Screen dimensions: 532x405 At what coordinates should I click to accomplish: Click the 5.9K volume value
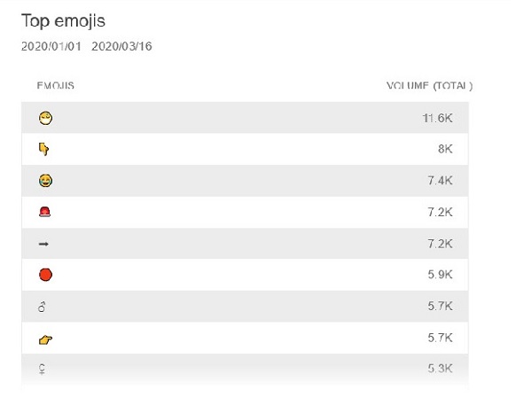tap(440, 275)
